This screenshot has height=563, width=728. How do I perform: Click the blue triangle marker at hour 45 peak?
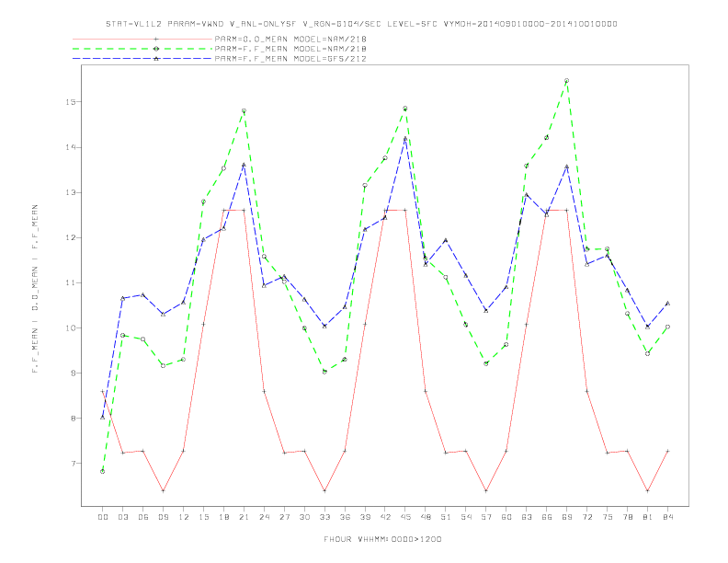405,138
